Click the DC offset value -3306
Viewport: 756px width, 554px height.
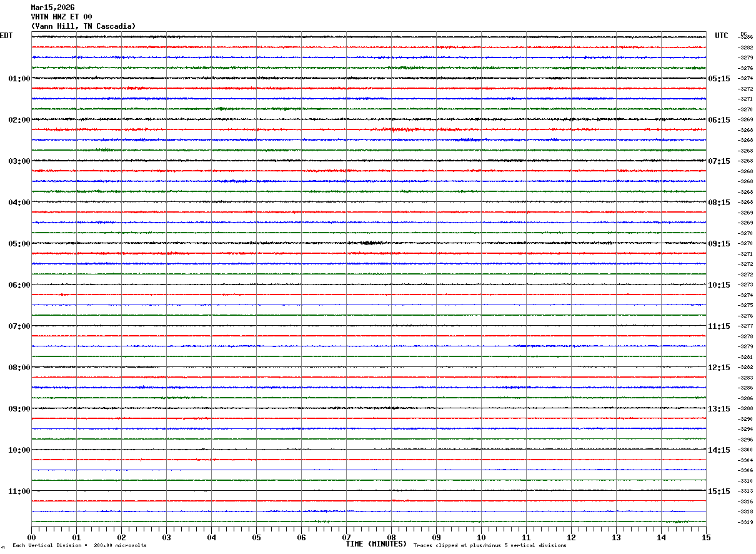[745, 471]
